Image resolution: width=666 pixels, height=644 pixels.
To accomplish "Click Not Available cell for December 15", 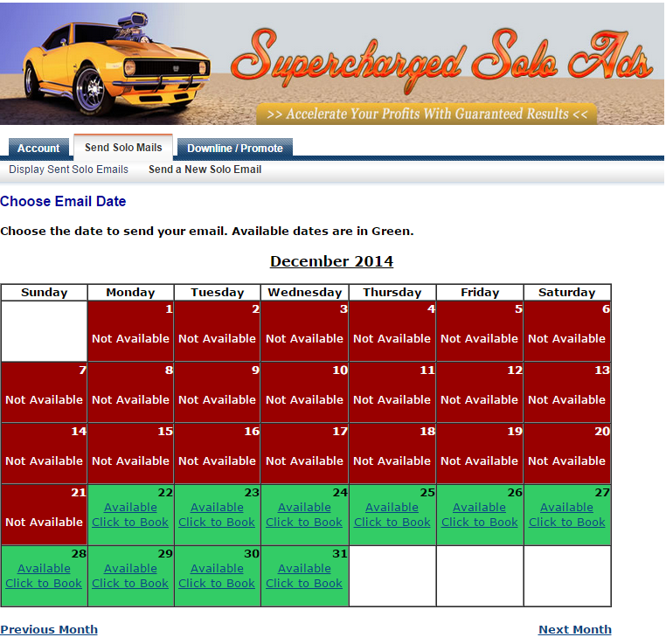I will tap(130, 454).
